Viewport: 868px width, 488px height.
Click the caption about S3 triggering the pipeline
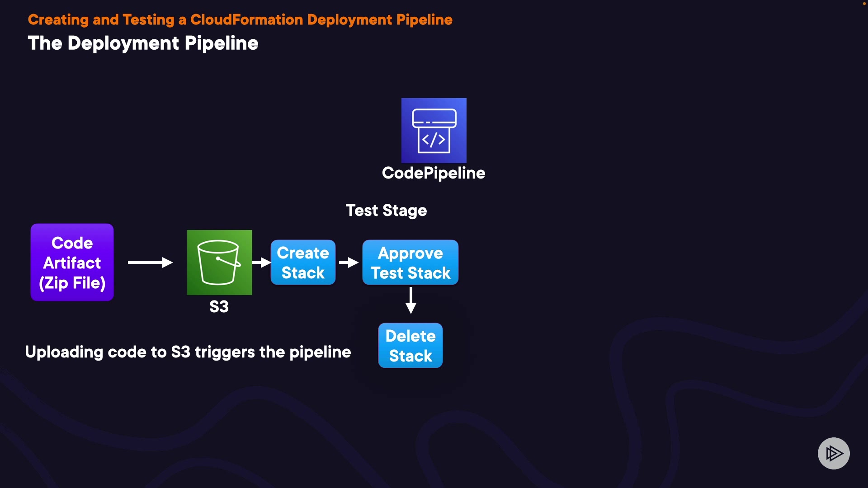pos(188,352)
